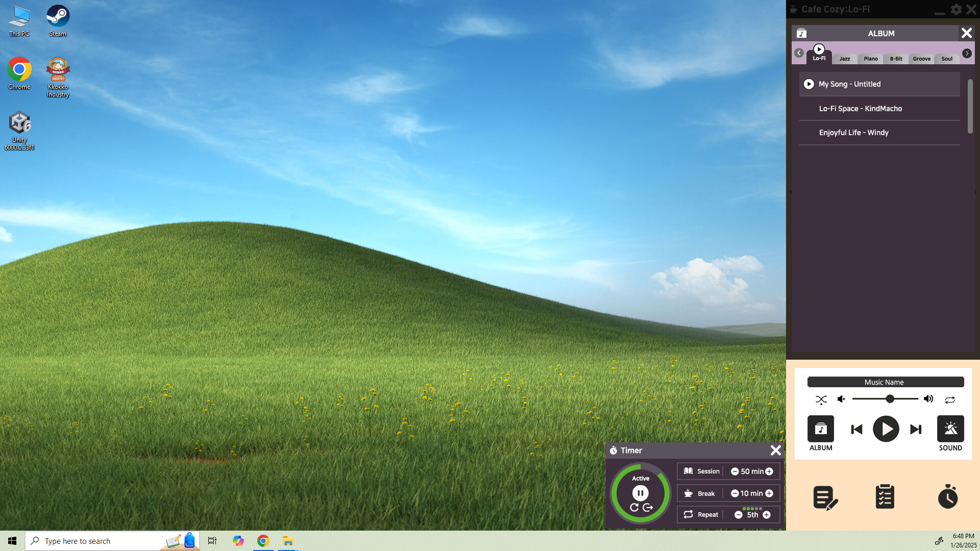Decrease Repeat count

738,515
